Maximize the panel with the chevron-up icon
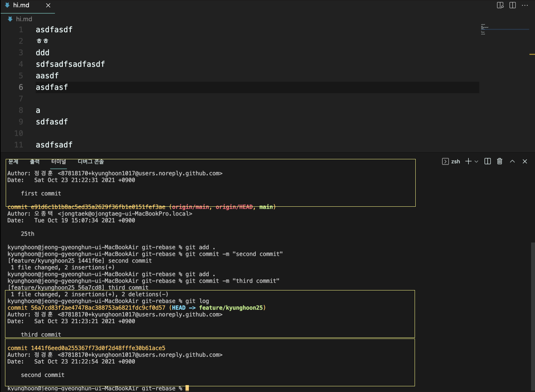This screenshot has width=535, height=392. [512, 161]
